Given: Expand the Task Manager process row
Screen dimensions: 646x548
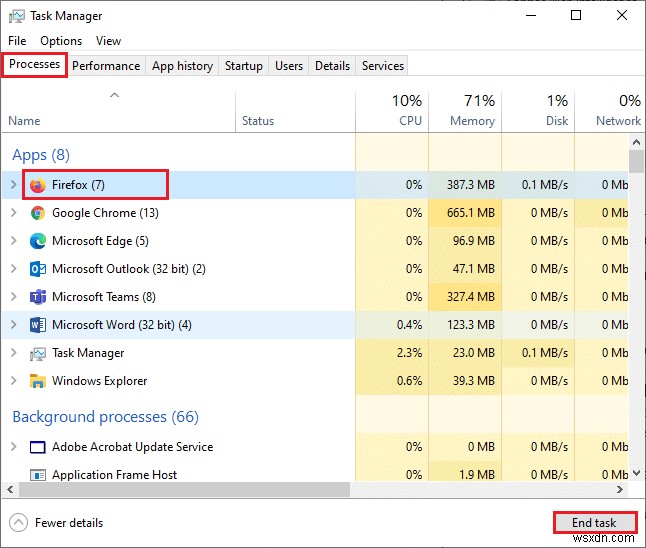Looking at the screenshot, I should coord(14,353).
